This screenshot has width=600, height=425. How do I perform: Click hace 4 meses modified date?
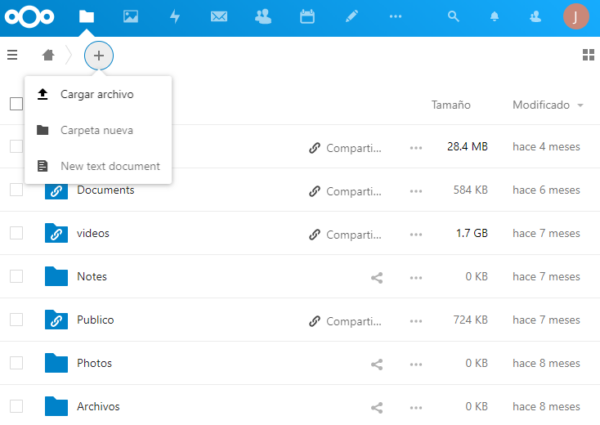[x=546, y=147]
